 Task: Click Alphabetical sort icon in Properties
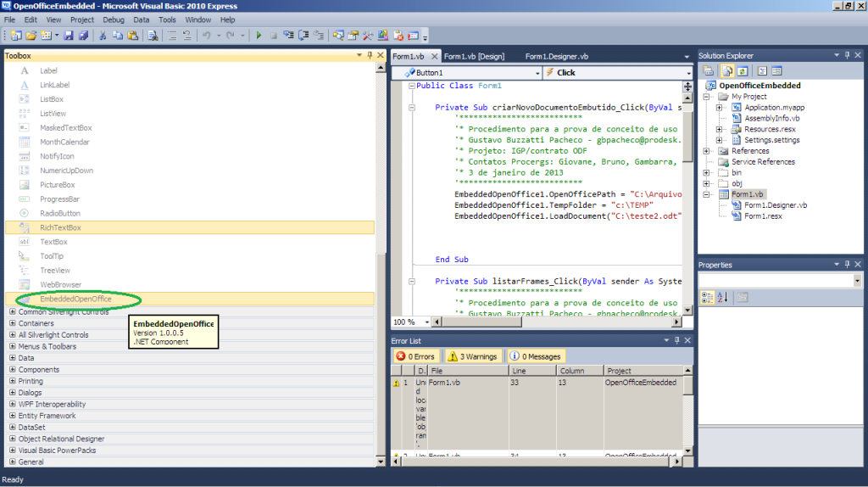coord(721,297)
